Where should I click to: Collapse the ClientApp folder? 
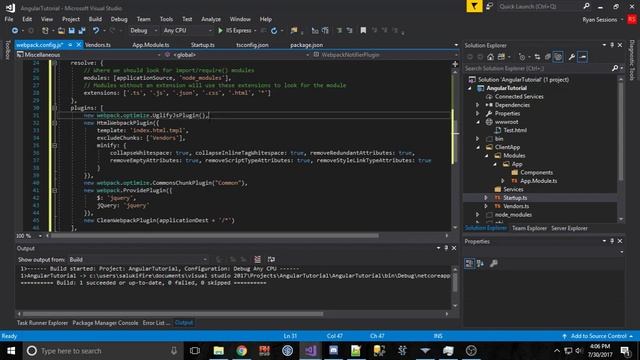(478, 147)
